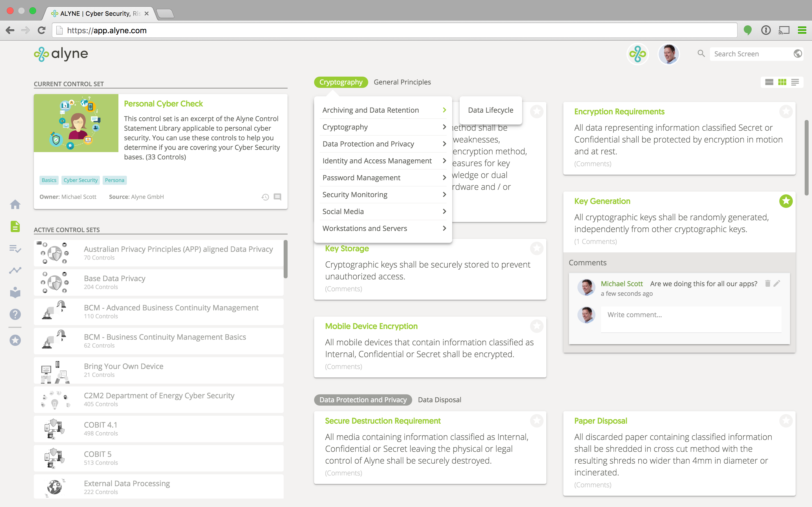
Task: Switch to grid tile view icon
Action: pyautogui.click(x=782, y=82)
